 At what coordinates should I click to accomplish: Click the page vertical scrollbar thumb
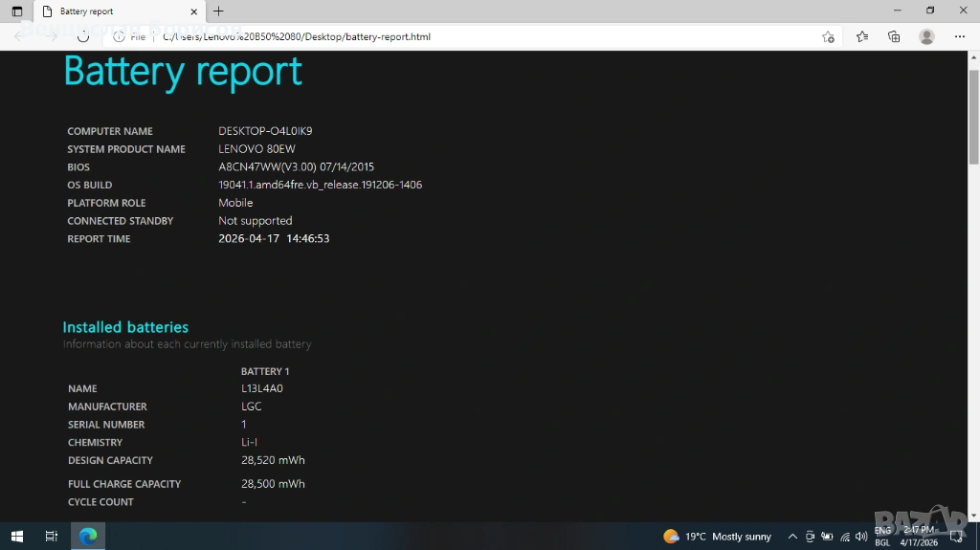973,115
